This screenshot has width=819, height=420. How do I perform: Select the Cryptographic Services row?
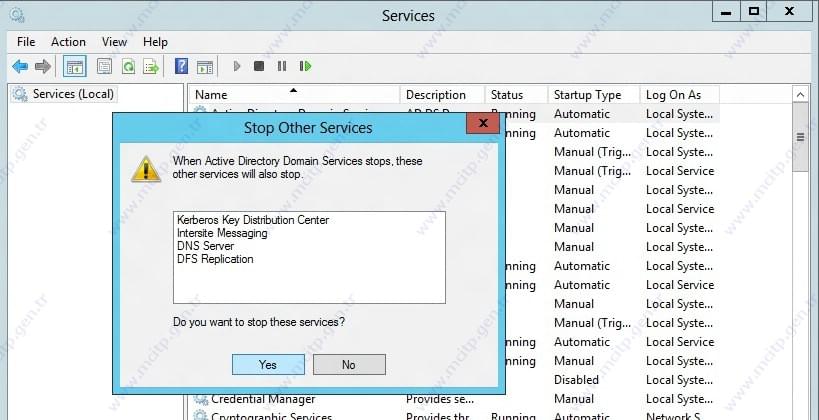point(454,416)
